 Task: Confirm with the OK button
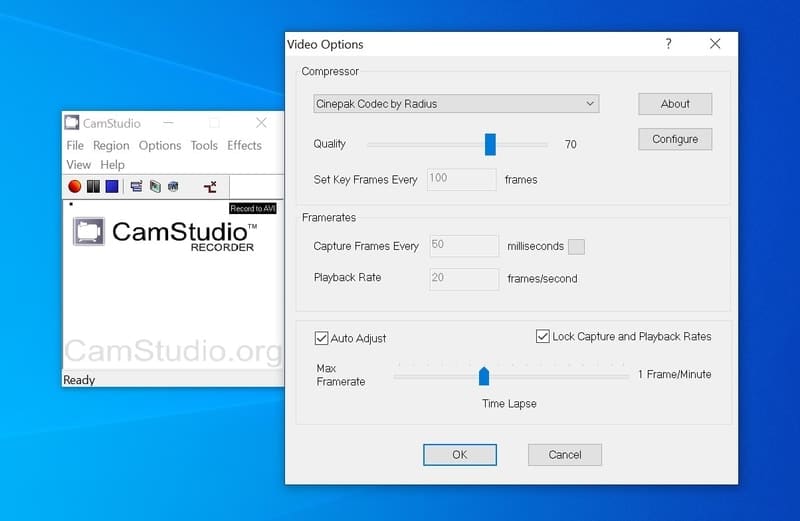click(x=460, y=455)
